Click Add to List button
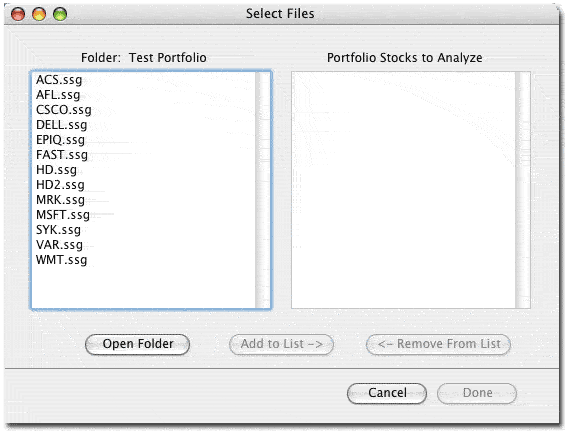565x432 pixels. click(281, 344)
